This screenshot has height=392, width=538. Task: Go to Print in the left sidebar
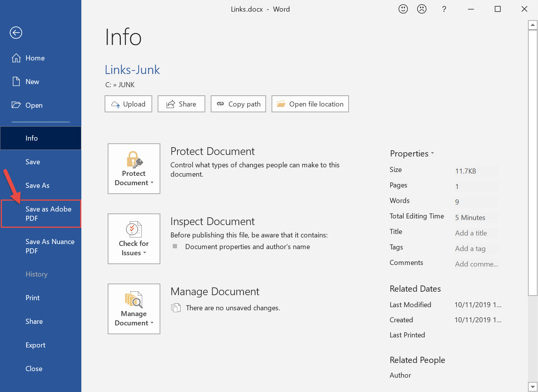33,298
